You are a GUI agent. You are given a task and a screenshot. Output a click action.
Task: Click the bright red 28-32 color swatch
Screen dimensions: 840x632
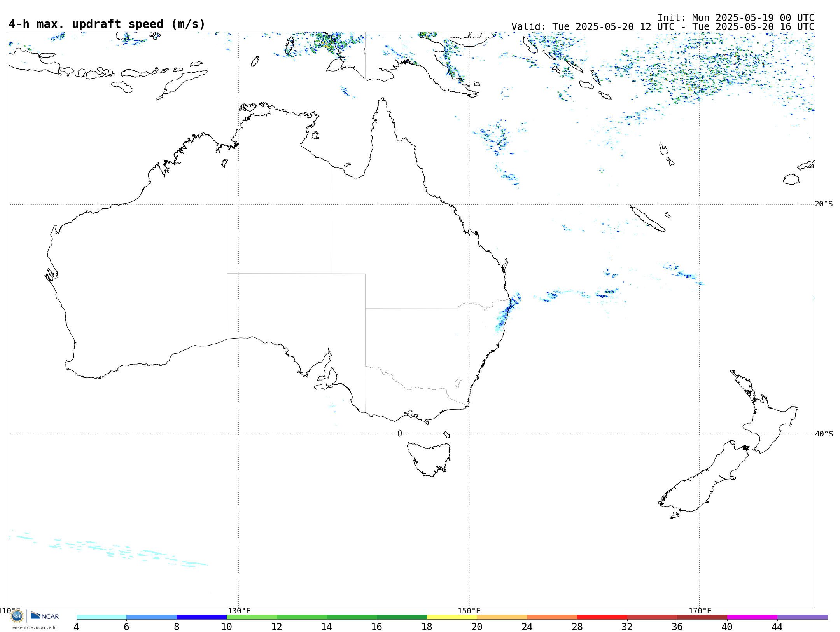(x=602, y=617)
